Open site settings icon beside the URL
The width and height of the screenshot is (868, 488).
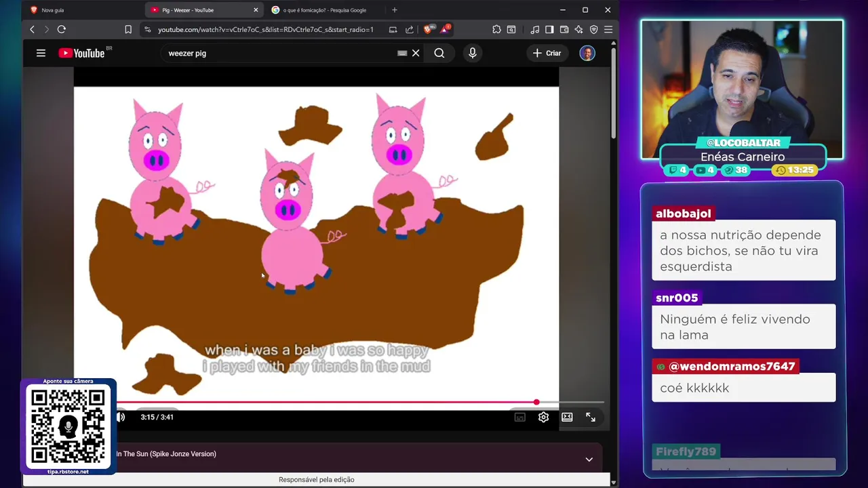[x=147, y=29]
